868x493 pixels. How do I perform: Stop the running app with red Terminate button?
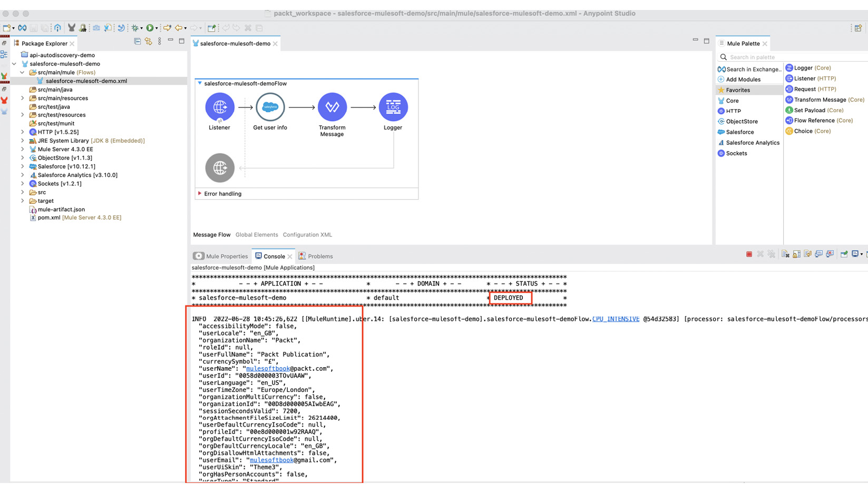click(x=749, y=254)
